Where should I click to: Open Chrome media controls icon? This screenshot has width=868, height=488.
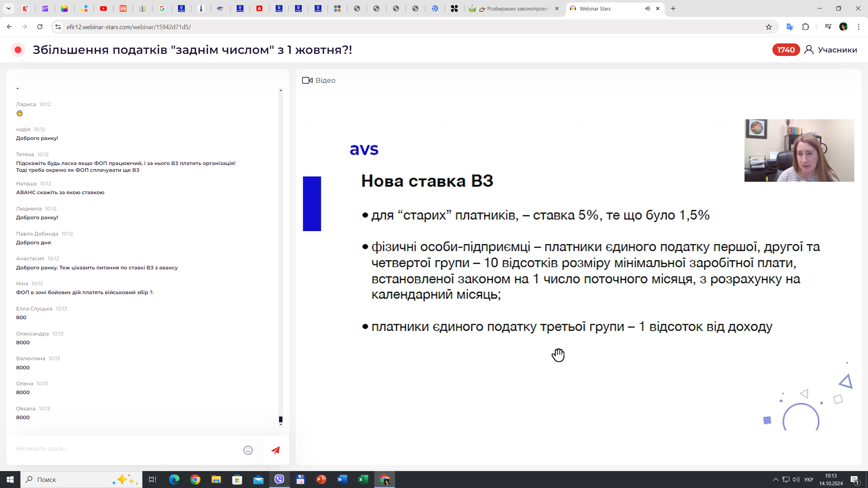pyautogui.click(x=828, y=27)
